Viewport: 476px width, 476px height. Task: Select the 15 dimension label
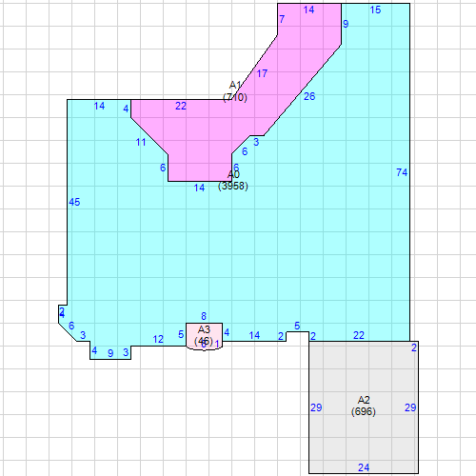pyautogui.click(x=375, y=10)
